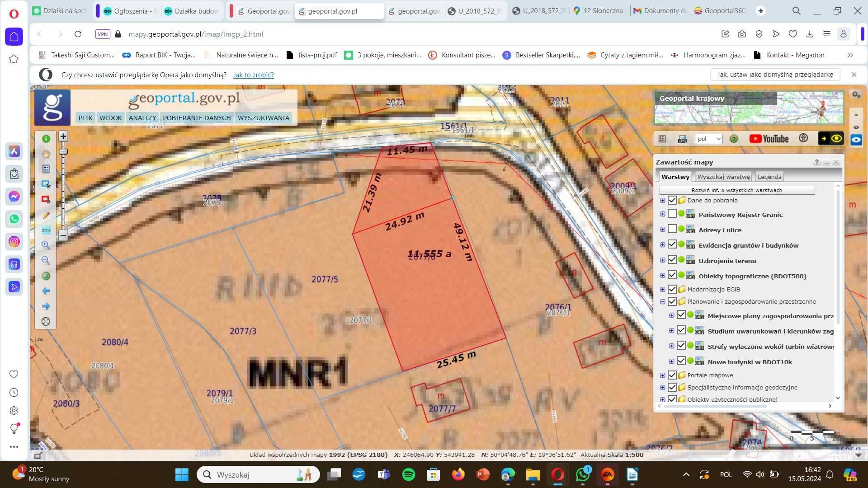Enable Adresy i ulice layer
Screen dimensions: 868x488
point(672,229)
